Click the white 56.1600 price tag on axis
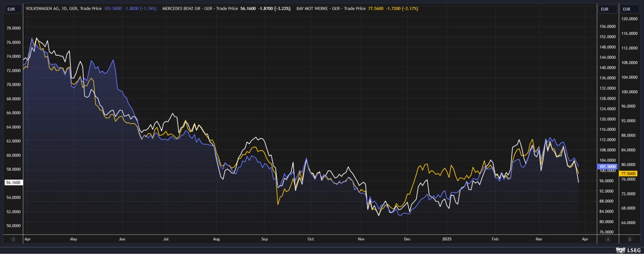This screenshot has width=644, height=254. click(x=13, y=183)
